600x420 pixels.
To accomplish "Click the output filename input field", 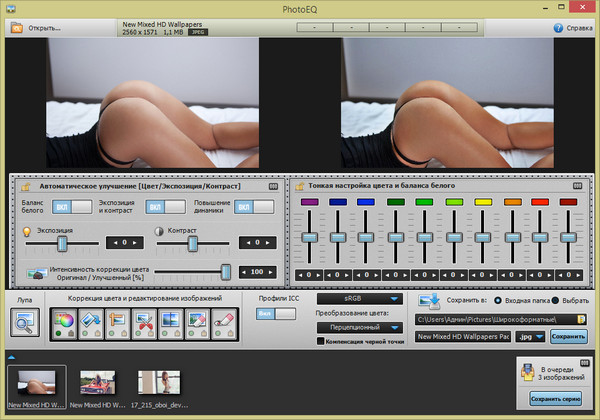I will click(x=463, y=337).
